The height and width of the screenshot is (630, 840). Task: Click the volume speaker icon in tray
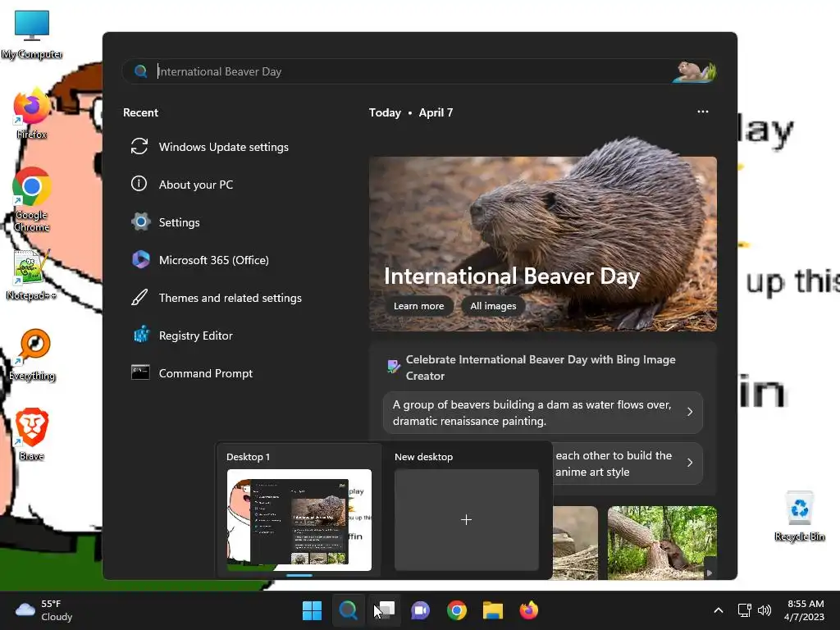pyautogui.click(x=765, y=610)
